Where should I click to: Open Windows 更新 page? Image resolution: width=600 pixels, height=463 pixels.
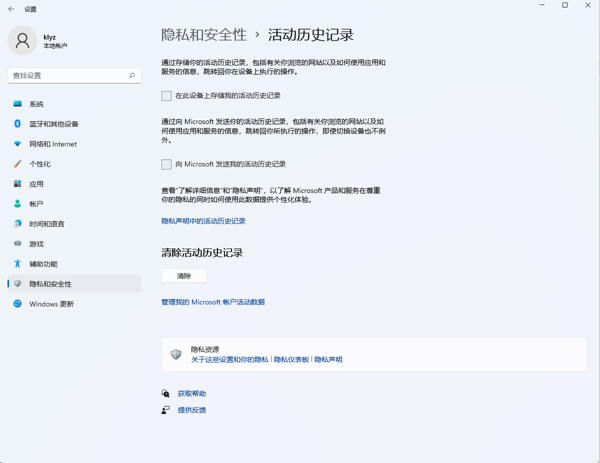point(74,304)
